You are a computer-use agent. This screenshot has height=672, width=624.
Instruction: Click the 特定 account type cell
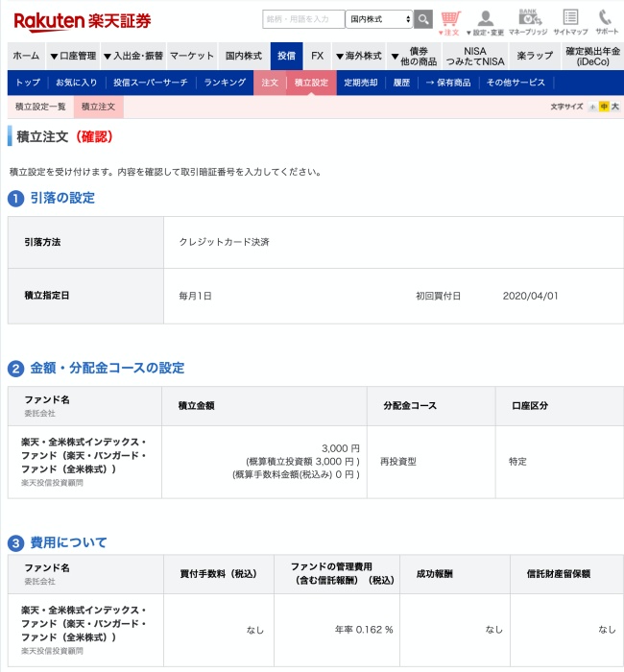point(517,462)
